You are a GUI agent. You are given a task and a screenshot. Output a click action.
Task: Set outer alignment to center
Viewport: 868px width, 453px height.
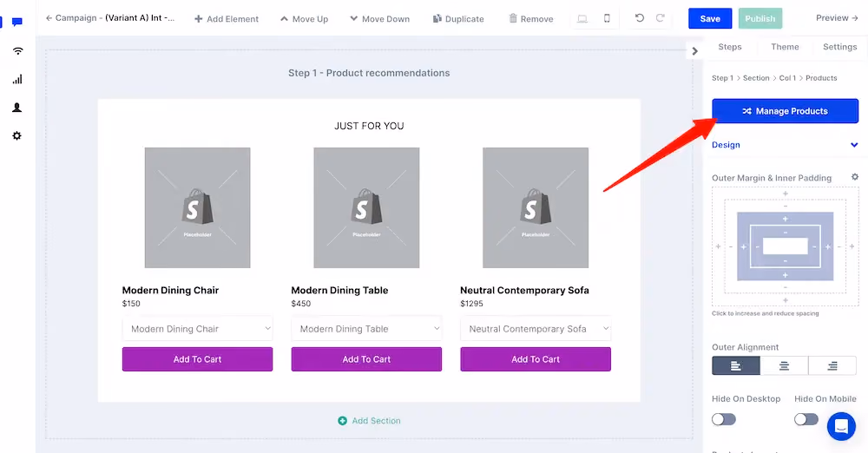[784, 366]
